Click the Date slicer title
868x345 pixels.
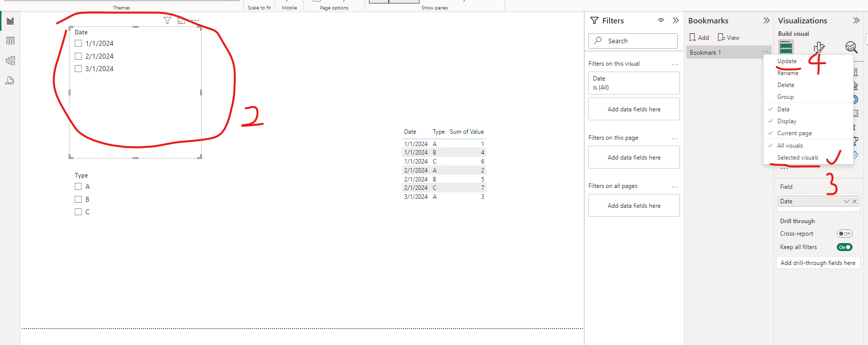pos(81,32)
